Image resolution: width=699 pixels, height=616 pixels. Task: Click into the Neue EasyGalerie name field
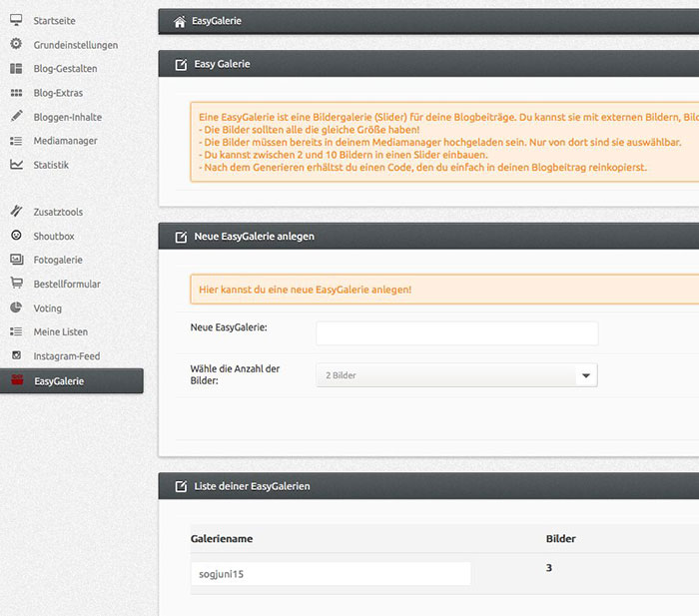coord(456,333)
